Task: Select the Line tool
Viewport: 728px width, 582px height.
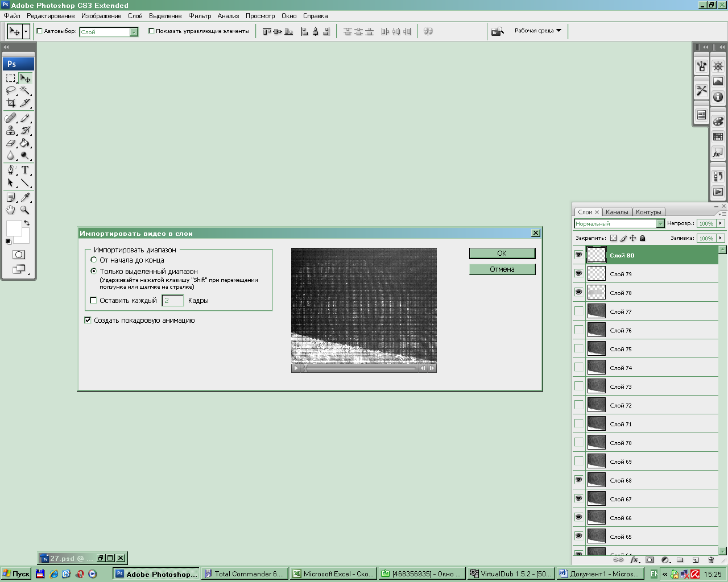Action: [x=25, y=182]
